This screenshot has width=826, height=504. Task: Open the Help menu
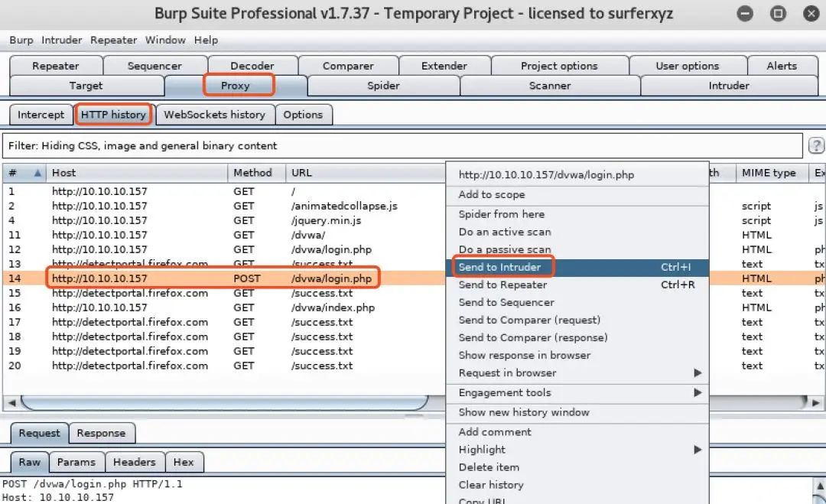click(x=206, y=40)
